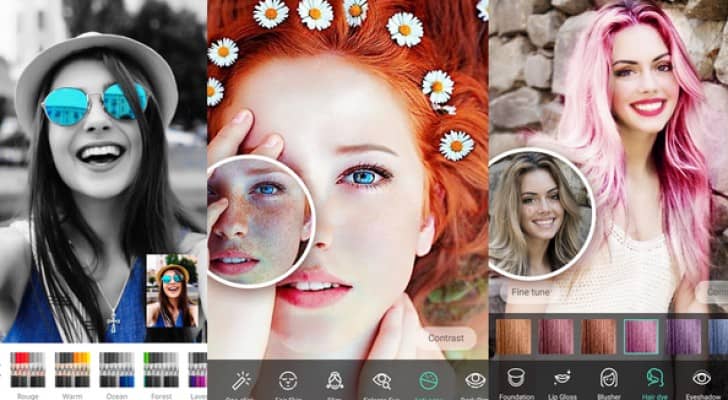Open the Blusher face icon
728x400 pixels.
[x=609, y=377]
